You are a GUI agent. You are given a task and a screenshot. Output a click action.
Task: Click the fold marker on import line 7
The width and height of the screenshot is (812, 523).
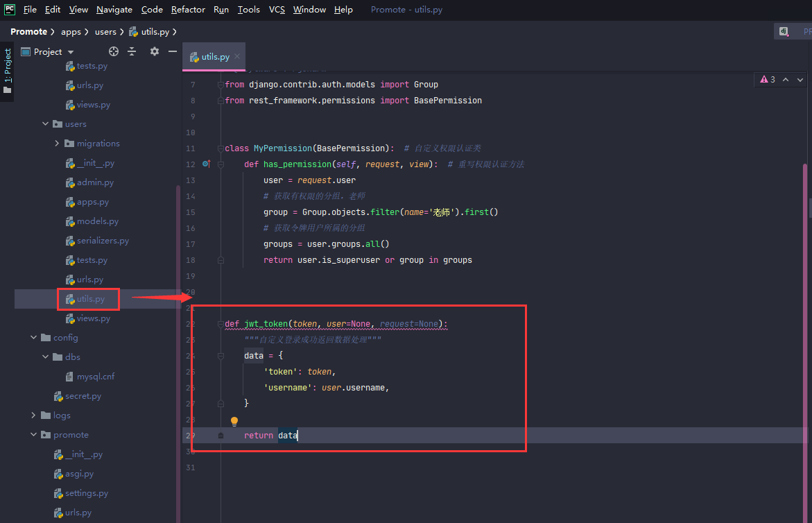click(x=221, y=85)
